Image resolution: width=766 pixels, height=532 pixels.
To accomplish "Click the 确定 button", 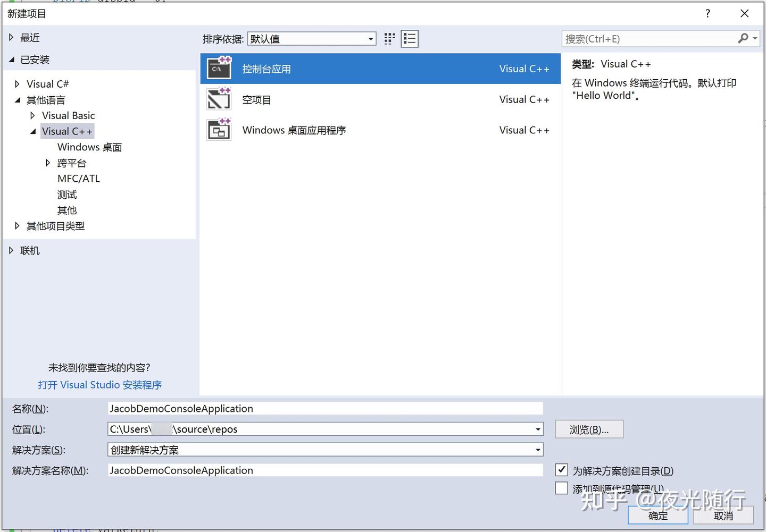I will coord(658,516).
